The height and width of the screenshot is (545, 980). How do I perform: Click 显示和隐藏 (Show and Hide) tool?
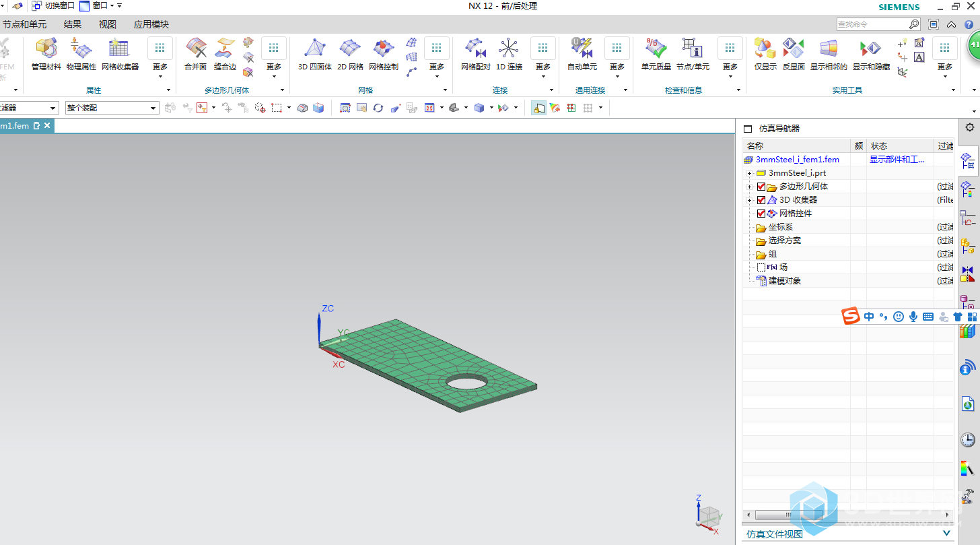tap(871, 55)
